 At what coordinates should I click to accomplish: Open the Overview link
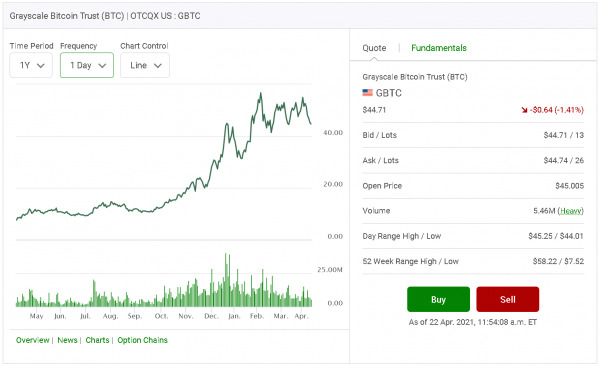pyautogui.click(x=33, y=340)
